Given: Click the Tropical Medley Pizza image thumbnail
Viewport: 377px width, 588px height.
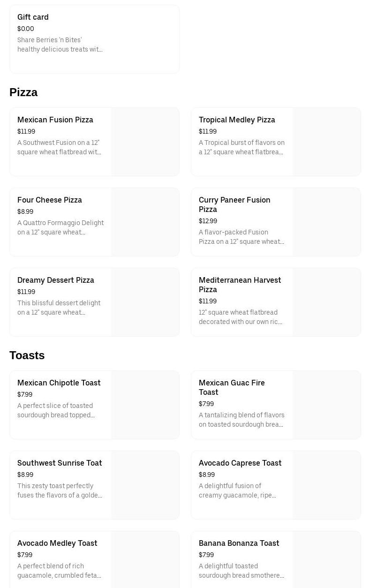Looking at the screenshot, I should pyautogui.click(x=327, y=142).
